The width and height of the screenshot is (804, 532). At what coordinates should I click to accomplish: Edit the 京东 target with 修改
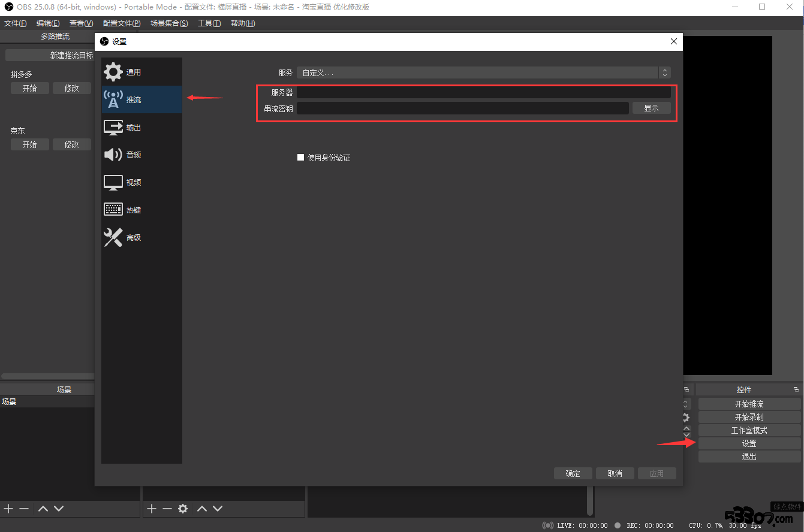(x=71, y=144)
